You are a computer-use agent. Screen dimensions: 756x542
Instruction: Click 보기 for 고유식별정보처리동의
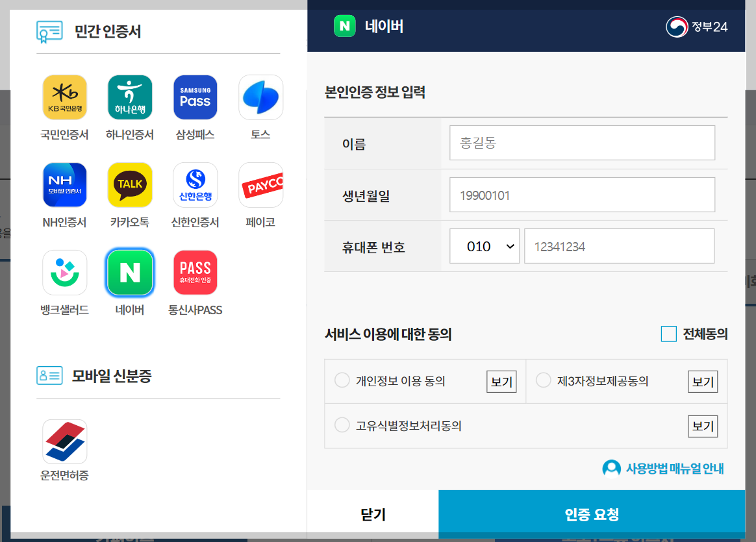tap(703, 426)
